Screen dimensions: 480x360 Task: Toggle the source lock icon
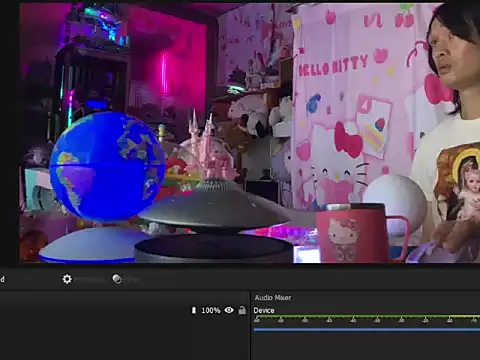click(242, 310)
